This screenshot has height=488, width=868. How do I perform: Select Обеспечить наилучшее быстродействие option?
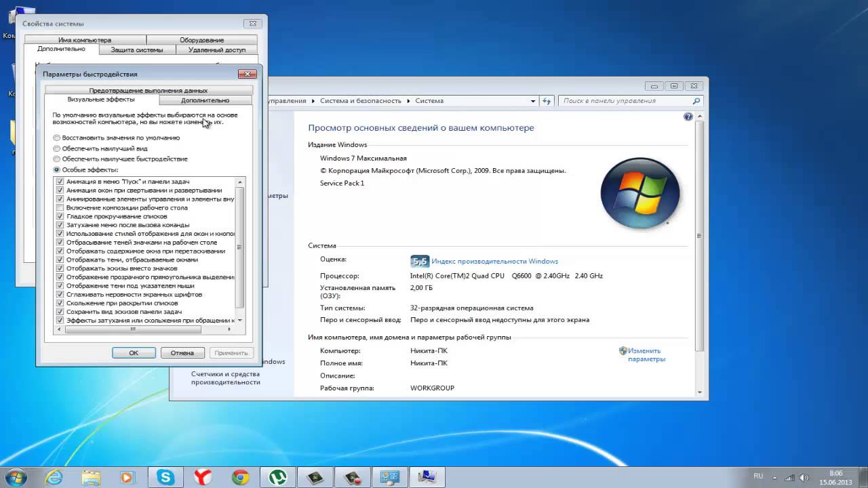[57, 159]
